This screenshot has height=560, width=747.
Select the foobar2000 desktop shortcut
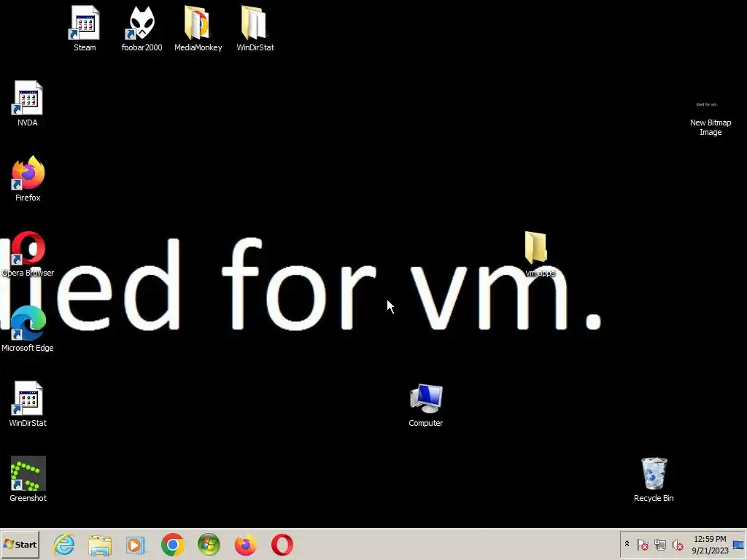pyautogui.click(x=142, y=28)
